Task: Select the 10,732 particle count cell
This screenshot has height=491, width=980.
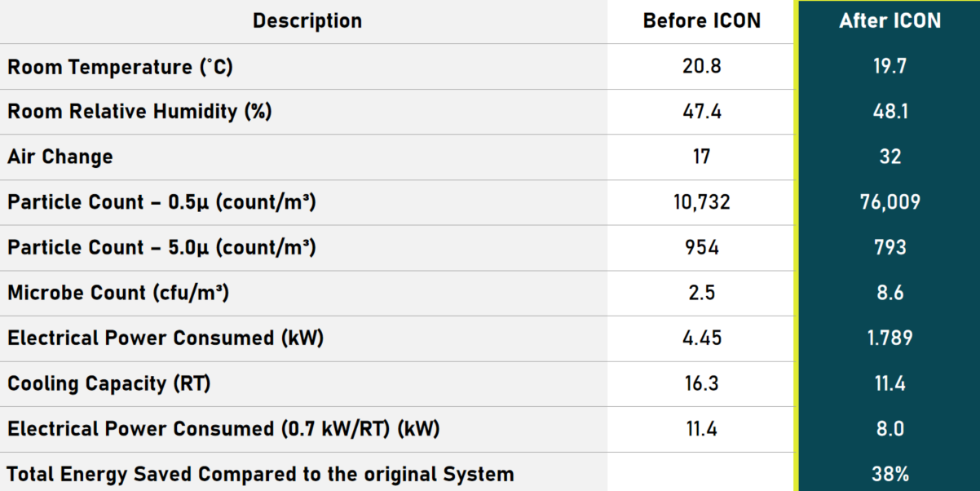Action: pos(701,202)
